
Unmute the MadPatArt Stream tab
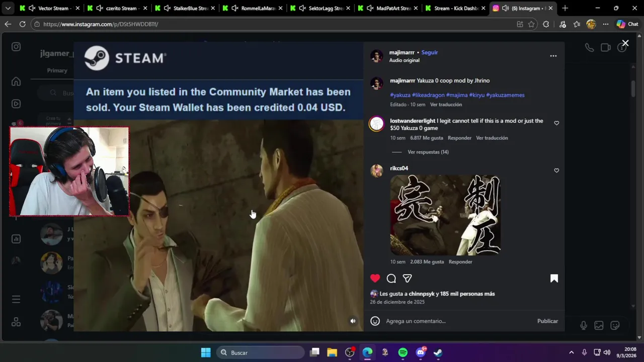[370, 8]
